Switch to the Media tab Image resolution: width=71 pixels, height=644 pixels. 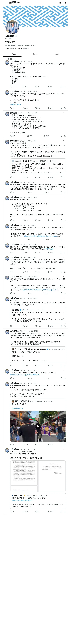(x=57, y=54)
